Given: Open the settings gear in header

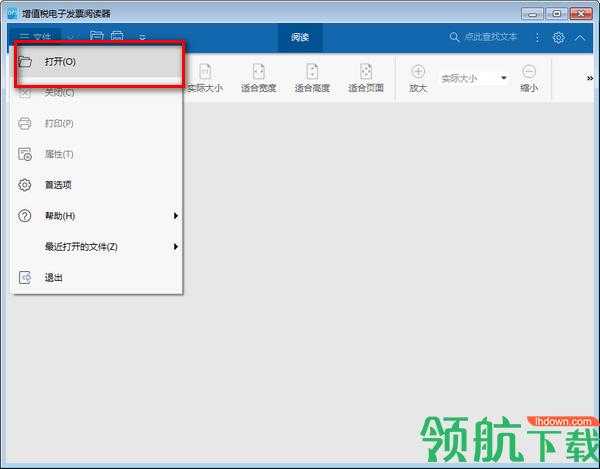Looking at the screenshot, I should tap(558, 37).
